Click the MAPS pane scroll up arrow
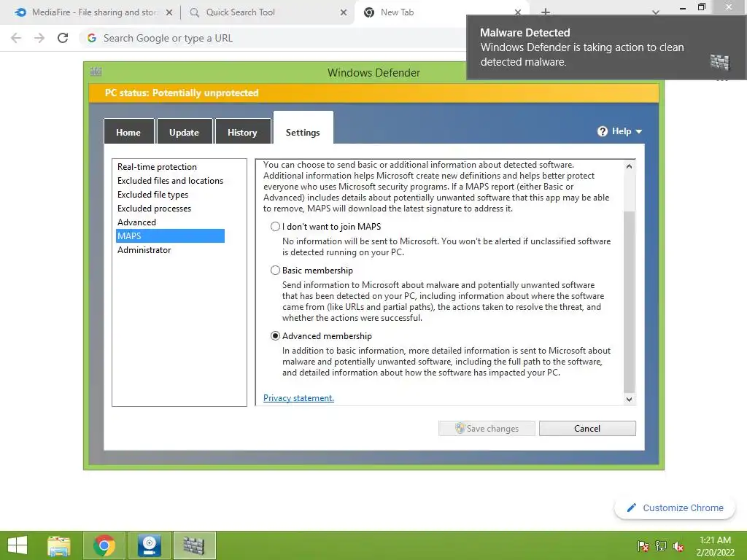 coord(630,166)
